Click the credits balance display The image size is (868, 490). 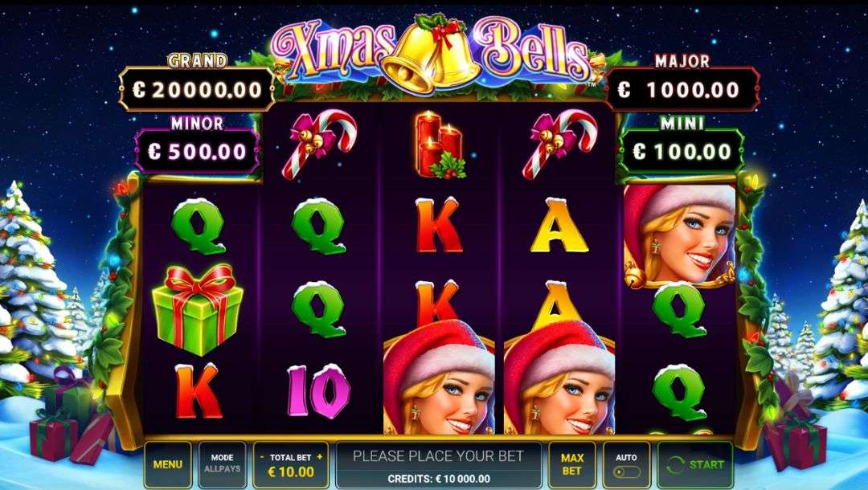pyautogui.click(x=439, y=479)
